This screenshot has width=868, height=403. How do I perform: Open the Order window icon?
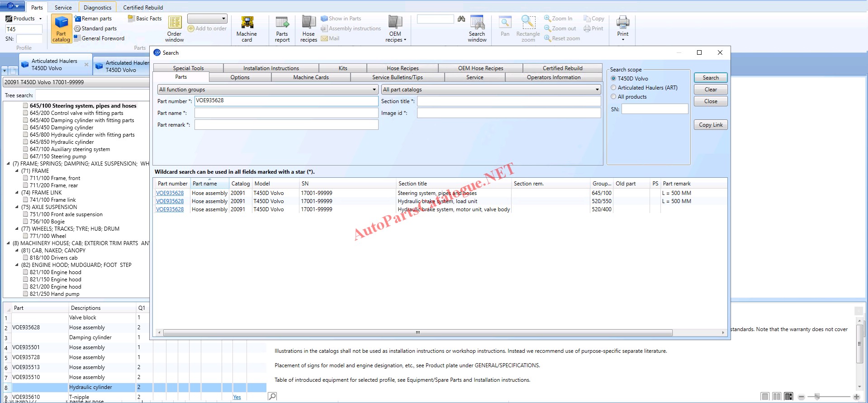tap(175, 28)
